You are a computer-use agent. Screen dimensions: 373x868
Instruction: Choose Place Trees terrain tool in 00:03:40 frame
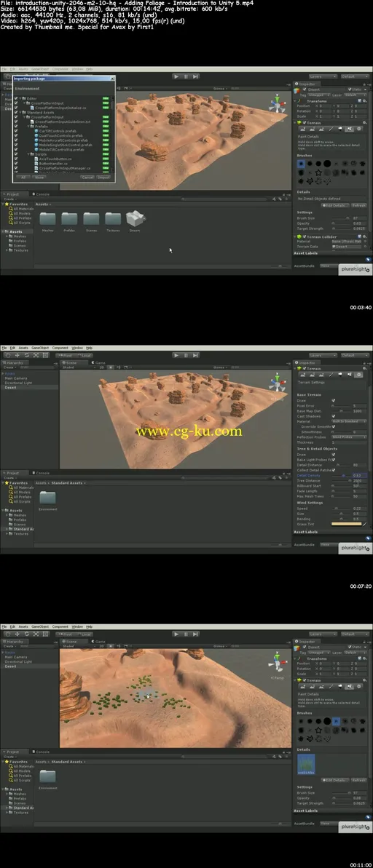[x=339, y=129]
